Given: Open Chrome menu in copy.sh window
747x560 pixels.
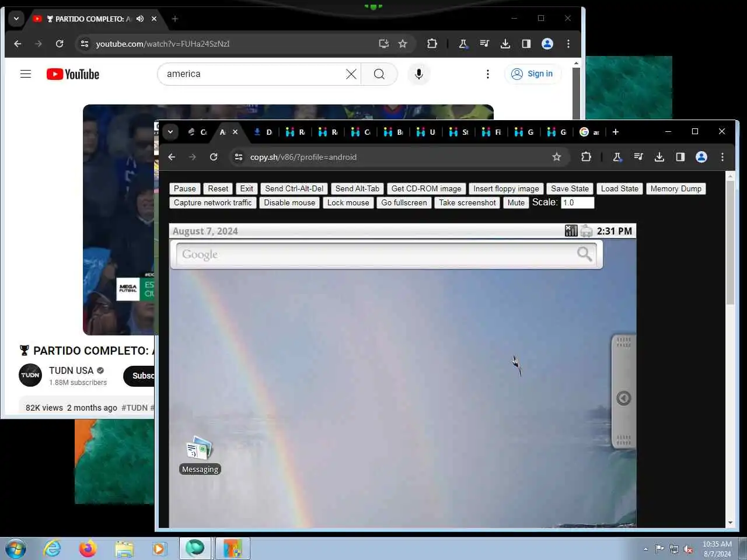Looking at the screenshot, I should pos(722,157).
